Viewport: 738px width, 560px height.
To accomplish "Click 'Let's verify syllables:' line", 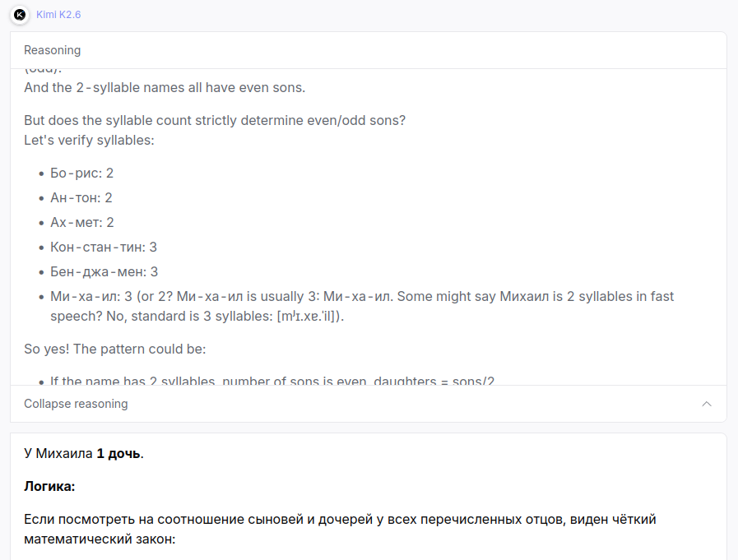I will (x=89, y=141).
